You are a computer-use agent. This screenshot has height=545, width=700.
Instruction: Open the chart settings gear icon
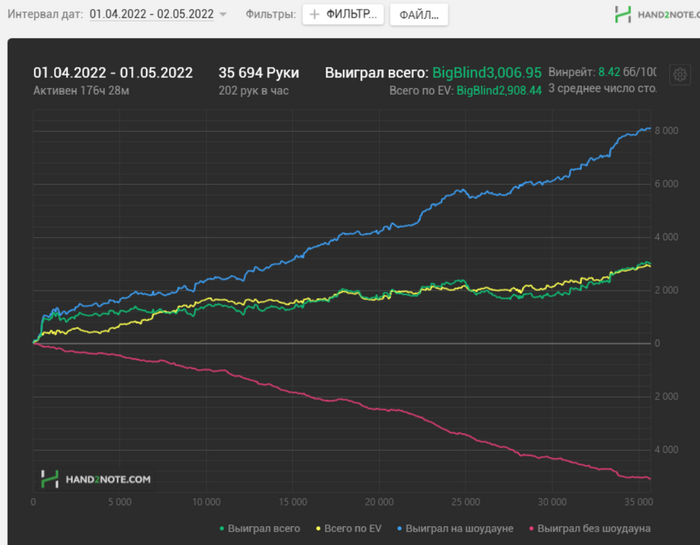tap(680, 75)
